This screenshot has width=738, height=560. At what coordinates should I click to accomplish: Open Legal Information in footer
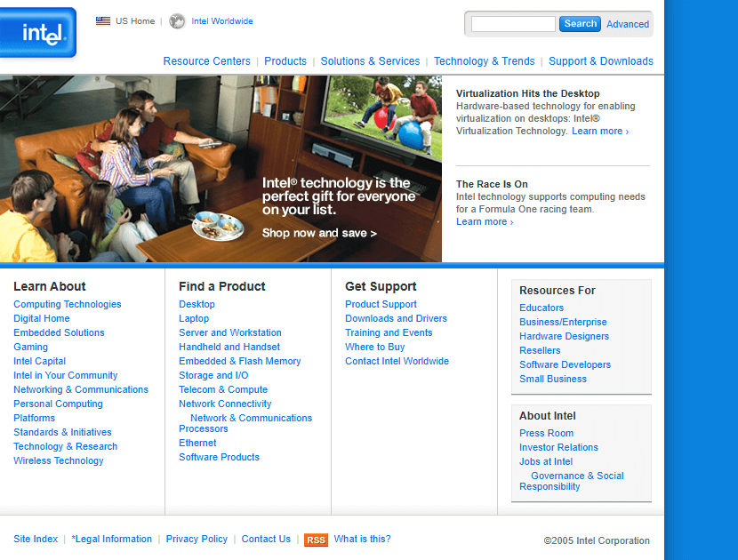(x=111, y=539)
